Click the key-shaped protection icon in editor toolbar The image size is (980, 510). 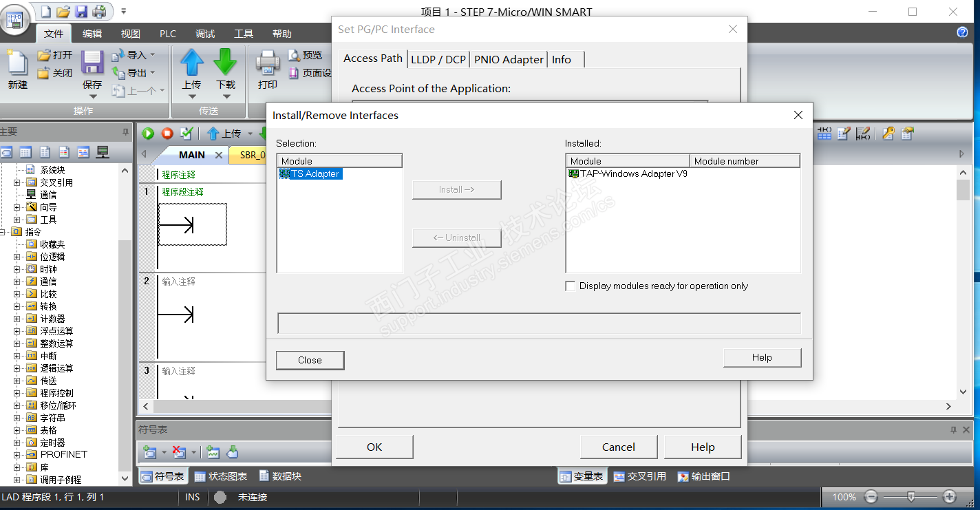(888, 134)
